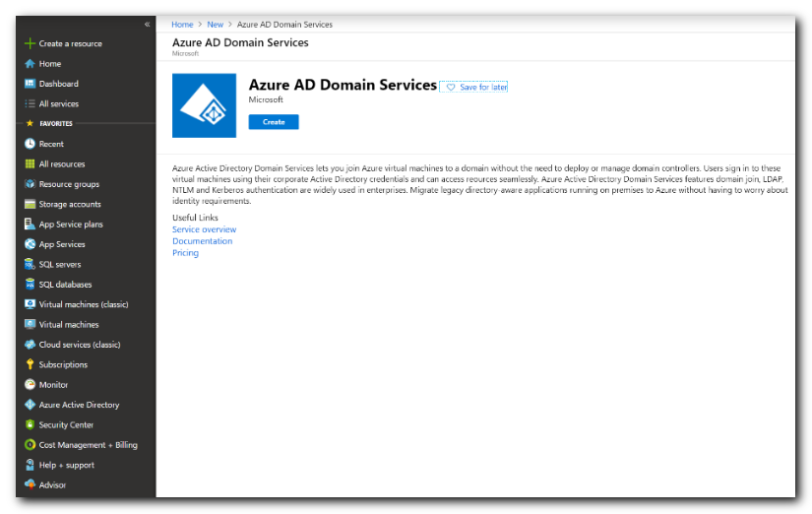Select the App Services sidebar label
812x514 pixels.
(x=62, y=244)
